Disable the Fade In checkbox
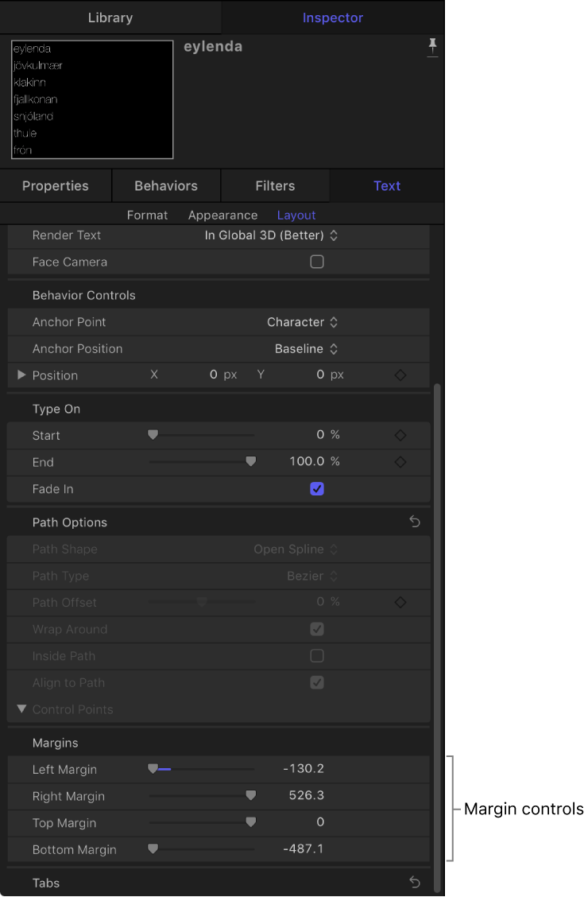The image size is (588, 897). pyautogui.click(x=317, y=488)
